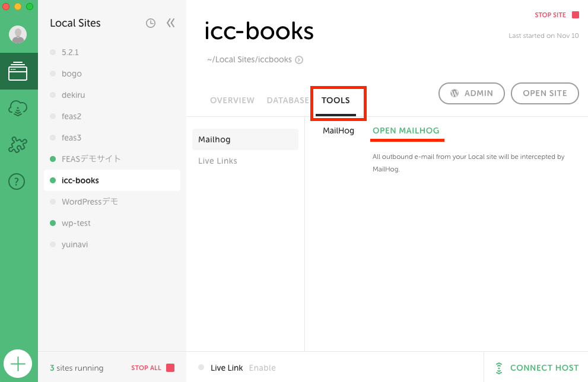The width and height of the screenshot is (588, 382).
Task: Open the Connect cloud icon in sidebar
Action: (18, 108)
